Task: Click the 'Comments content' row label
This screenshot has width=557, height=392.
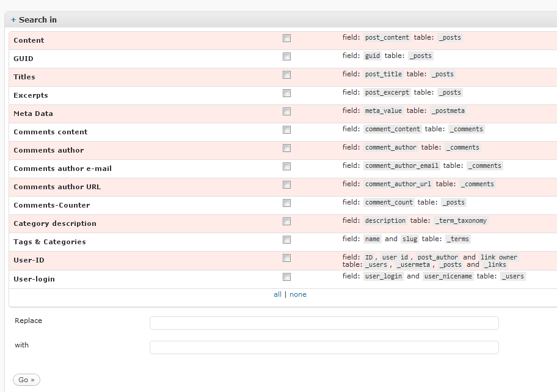Action: point(51,132)
